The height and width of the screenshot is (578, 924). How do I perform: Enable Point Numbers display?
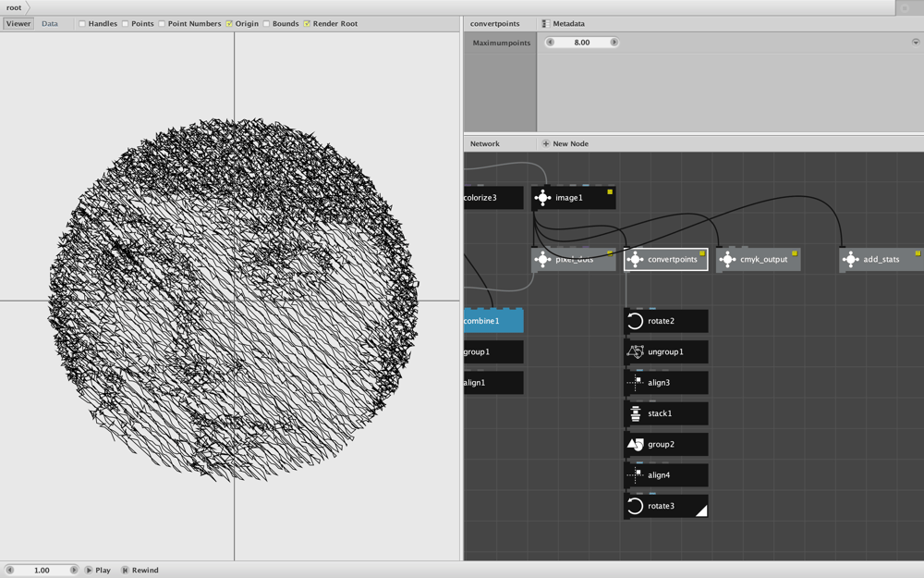click(x=162, y=24)
